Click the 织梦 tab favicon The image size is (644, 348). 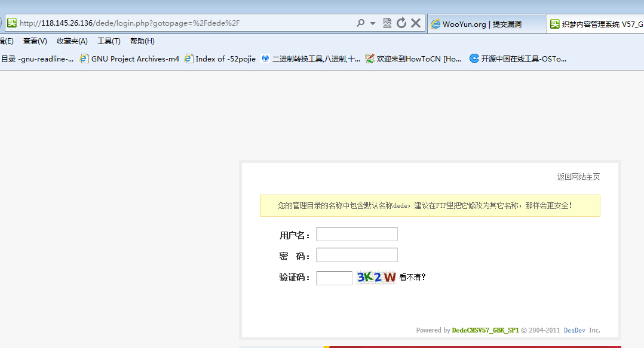coord(555,24)
